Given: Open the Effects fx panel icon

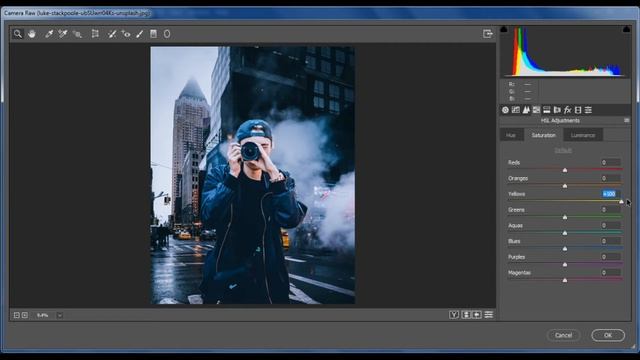Looking at the screenshot, I should pos(567,110).
